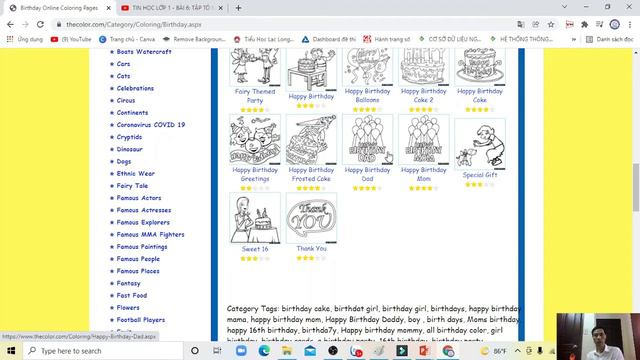This screenshot has height=360, width=640.
Task: Open Chrome's three-dot menu
Action: click(630, 24)
